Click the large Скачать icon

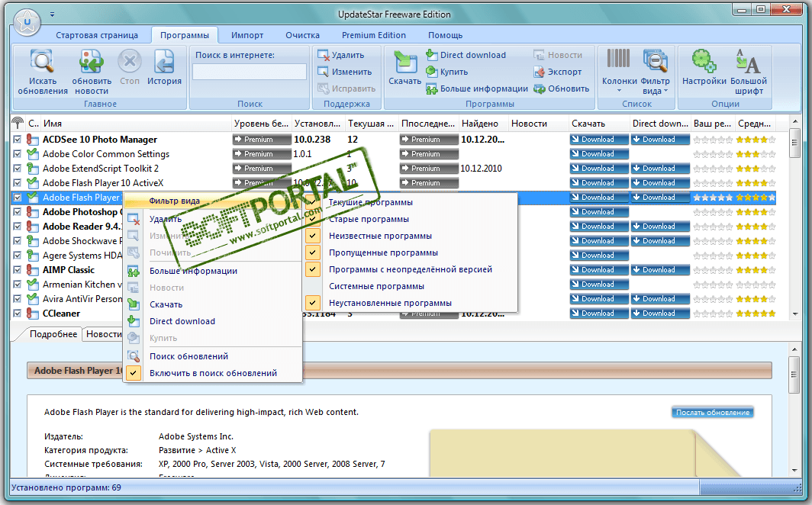[x=405, y=62]
